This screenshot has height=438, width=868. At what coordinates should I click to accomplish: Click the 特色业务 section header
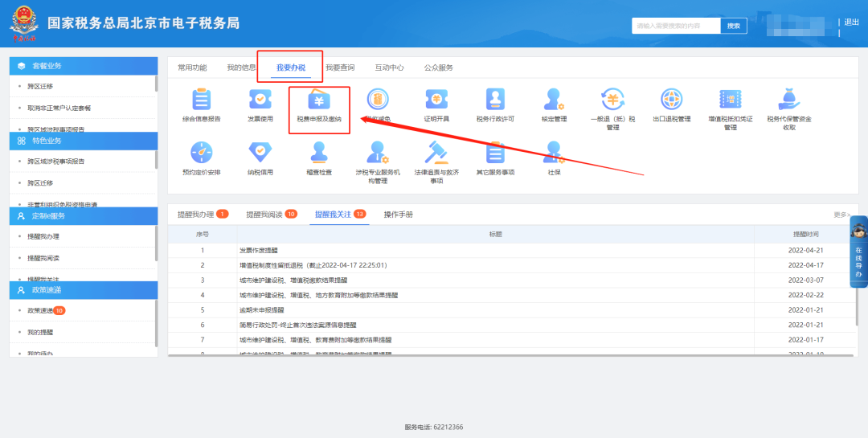(84, 141)
